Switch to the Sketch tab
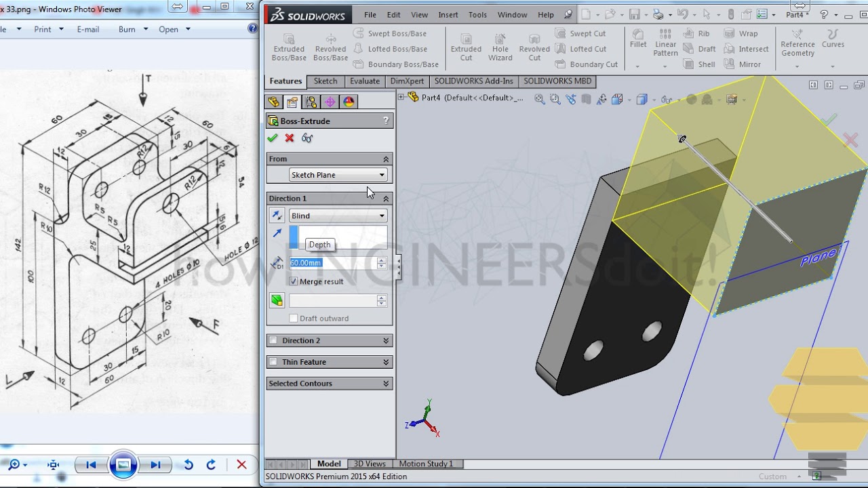The image size is (868, 488). click(x=325, y=81)
